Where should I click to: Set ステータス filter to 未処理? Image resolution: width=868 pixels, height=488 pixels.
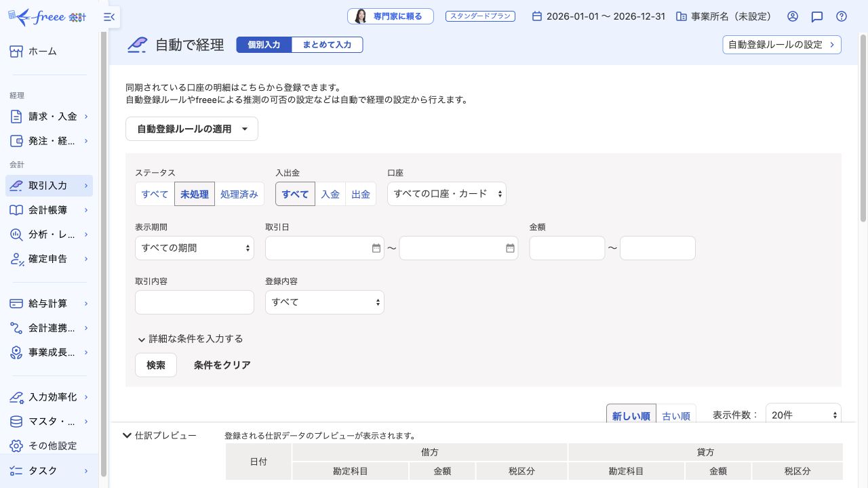pos(195,194)
